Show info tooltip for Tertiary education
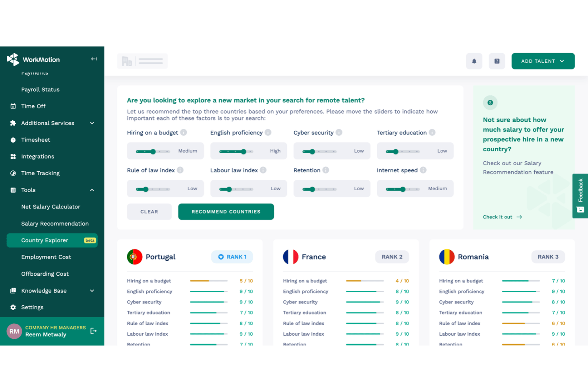Screen dimensions: 588x392 coord(432,132)
